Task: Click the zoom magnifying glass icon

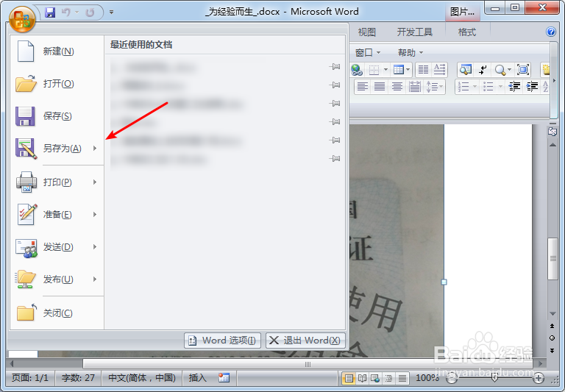Action: click(x=500, y=70)
